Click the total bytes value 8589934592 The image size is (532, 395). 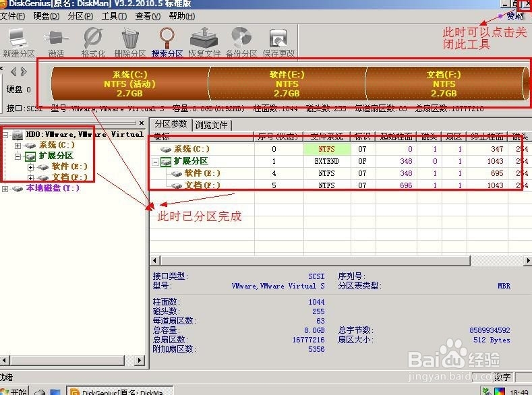click(490, 330)
